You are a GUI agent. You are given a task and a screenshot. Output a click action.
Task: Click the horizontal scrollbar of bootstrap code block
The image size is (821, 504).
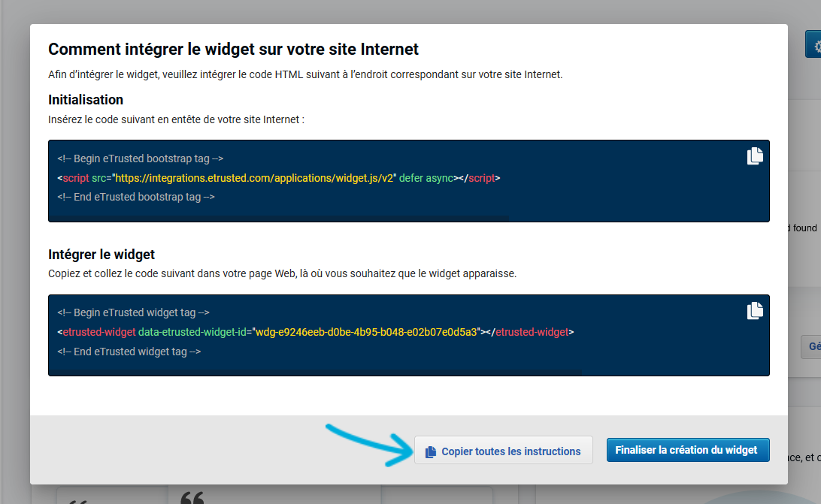[x=278, y=219]
